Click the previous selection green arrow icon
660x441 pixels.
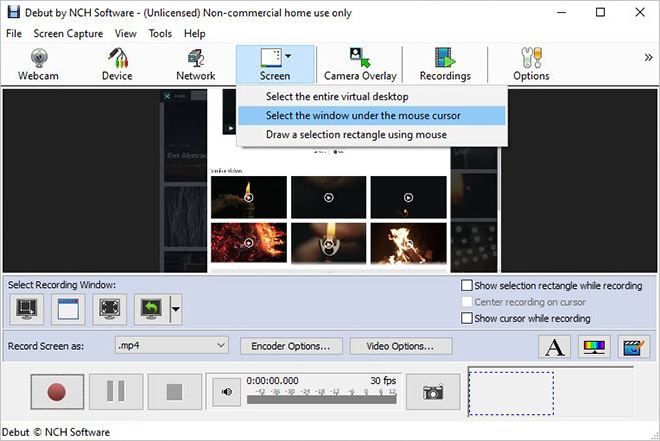(152, 309)
